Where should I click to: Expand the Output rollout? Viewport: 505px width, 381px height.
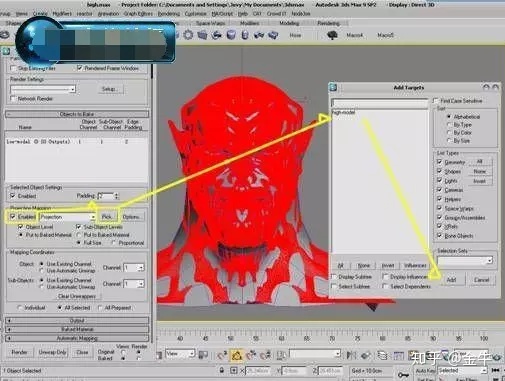[x=77, y=320]
